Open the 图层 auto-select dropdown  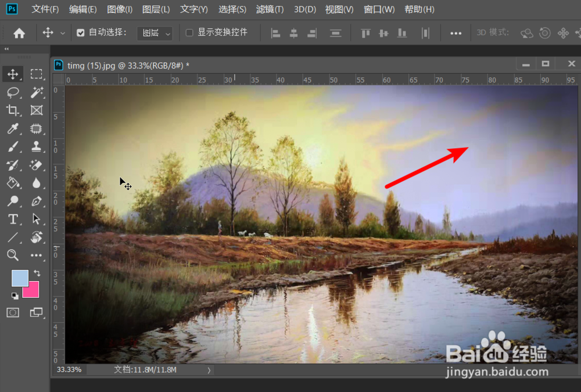155,33
